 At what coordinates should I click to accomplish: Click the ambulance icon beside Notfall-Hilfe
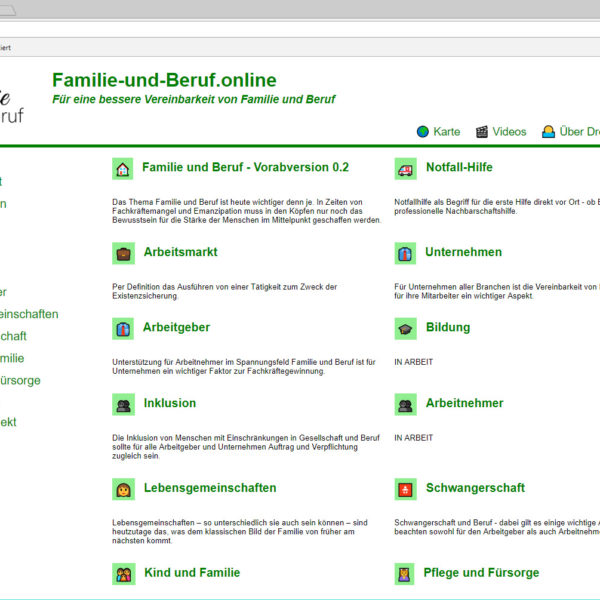[x=405, y=169]
